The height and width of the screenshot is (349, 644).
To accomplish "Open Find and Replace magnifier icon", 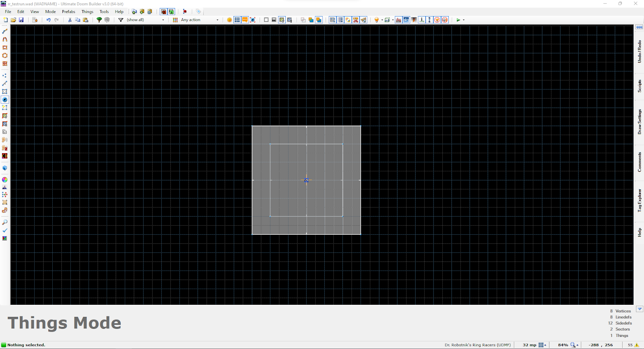I will click(5, 222).
